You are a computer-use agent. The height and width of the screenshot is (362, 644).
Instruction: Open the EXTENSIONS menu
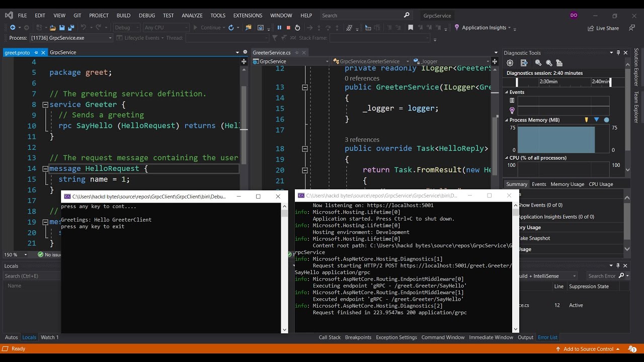click(x=248, y=16)
